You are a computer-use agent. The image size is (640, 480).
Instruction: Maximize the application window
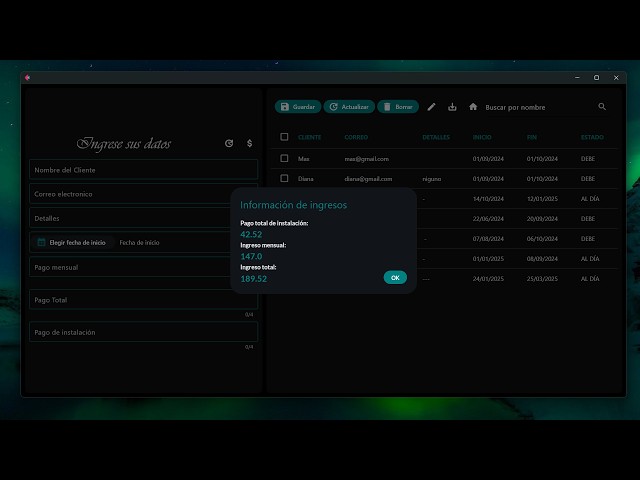pos(596,78)
